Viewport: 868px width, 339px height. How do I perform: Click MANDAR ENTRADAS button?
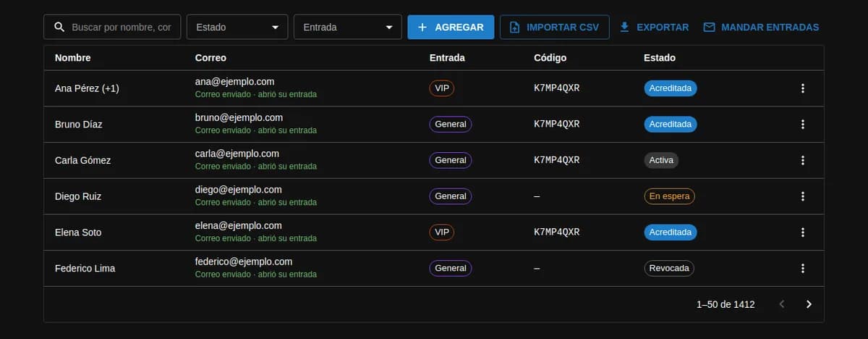[x=761, y=27]
